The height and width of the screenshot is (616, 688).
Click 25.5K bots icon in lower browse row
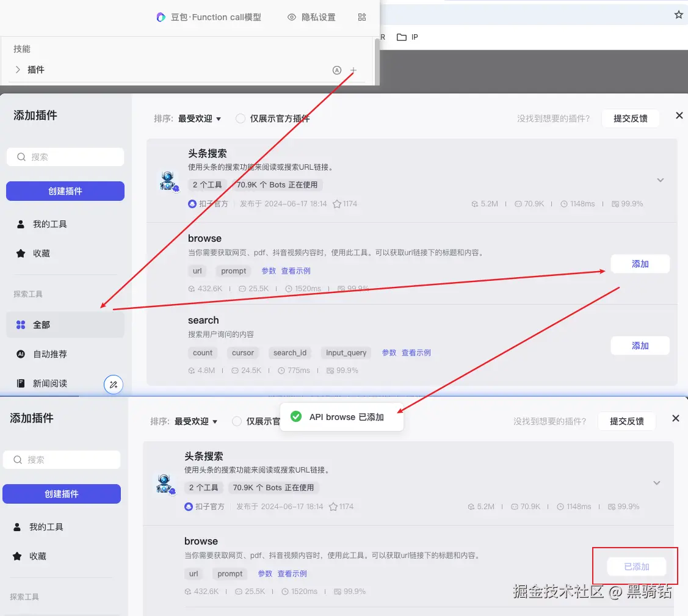[238, 592]
